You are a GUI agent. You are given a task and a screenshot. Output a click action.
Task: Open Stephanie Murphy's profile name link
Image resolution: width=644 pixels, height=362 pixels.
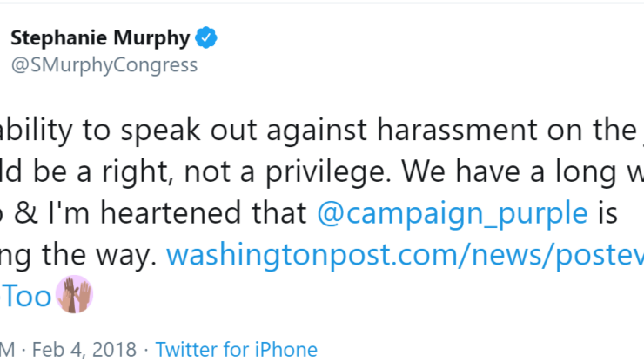(99, 39)
